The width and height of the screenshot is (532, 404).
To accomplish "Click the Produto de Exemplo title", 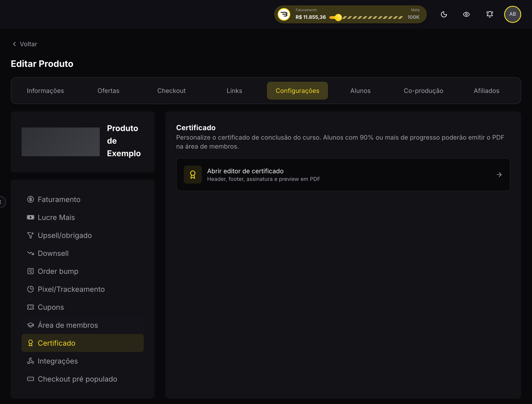I will (124, 141).
